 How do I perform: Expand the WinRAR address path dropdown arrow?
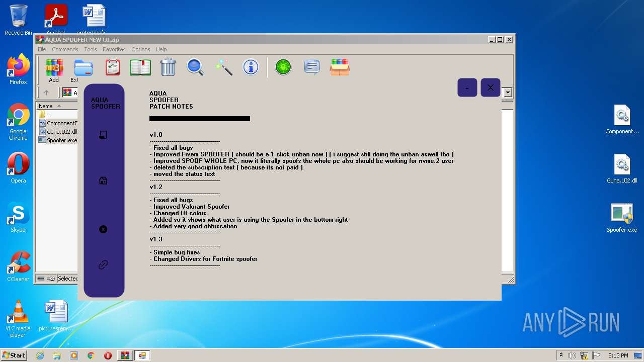(508, 93)
